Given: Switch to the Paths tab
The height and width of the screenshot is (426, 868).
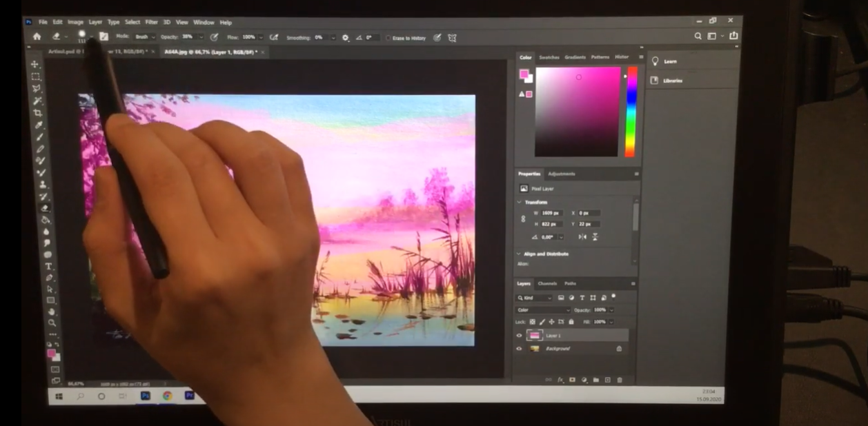Looking at the screenshot, I should click(x=570, y=283).
